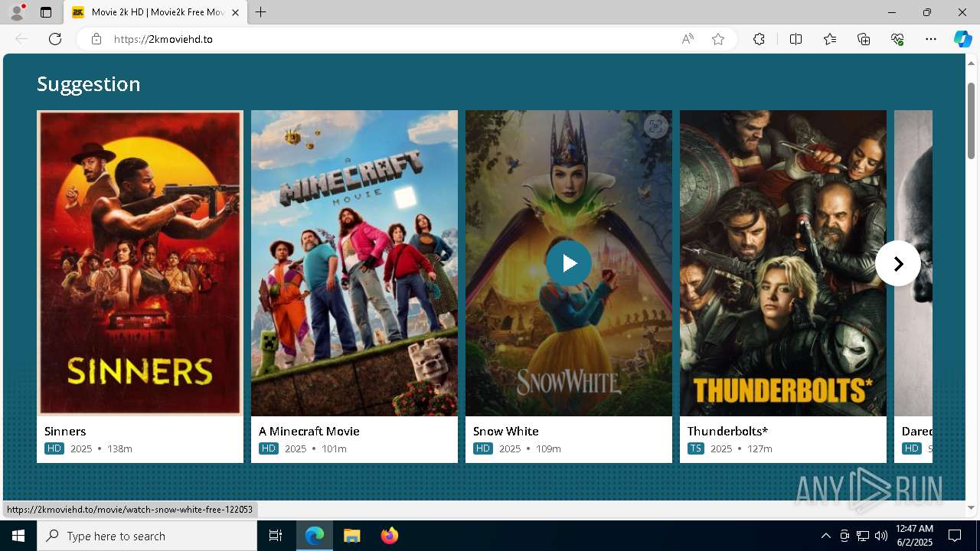Switch to Microsoft Edge taskbar icon
The width and height of the screenshot is (980, 551).
tap(315, 536)
